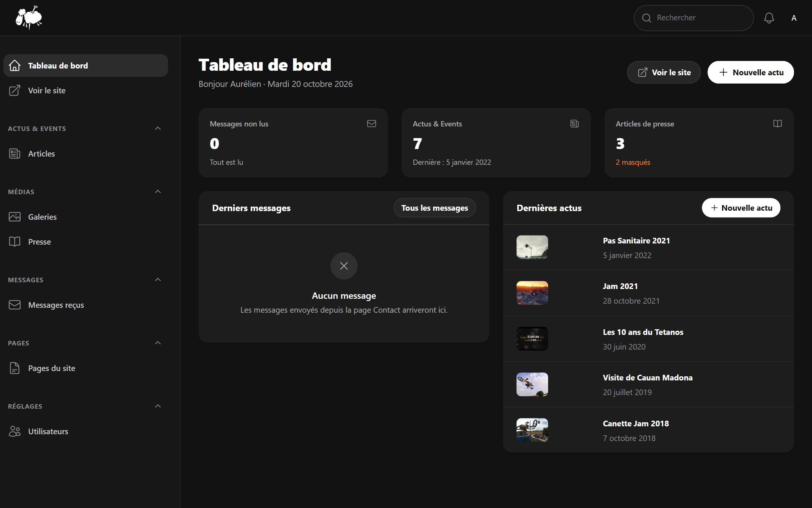Open the Jam 2021 thumbnail
This screenshot has height=508, width=812.
pos(532,293)
